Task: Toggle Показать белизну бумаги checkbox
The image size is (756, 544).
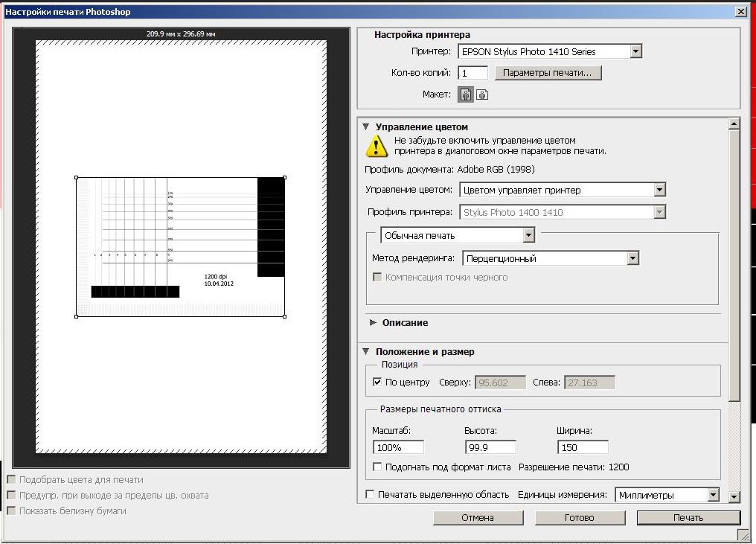Action: pyautogui.click(x=12, y=511)
